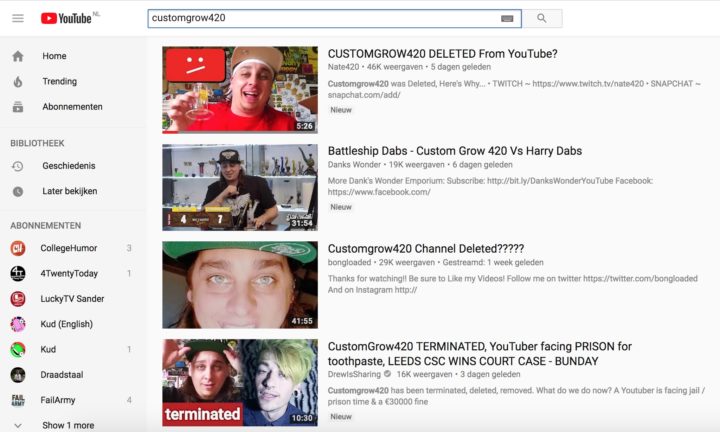The image size is (720, 432).
Task: Open 4TwentyToday channel subscription
Action: point(71,274)
